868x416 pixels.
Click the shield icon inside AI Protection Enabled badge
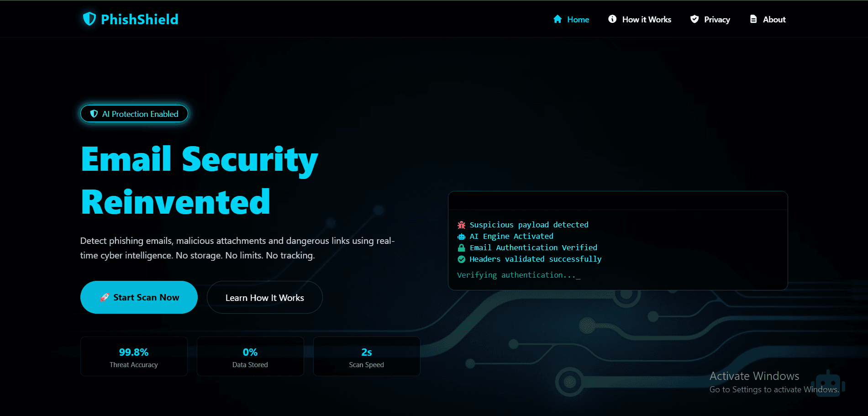click(x=94, y=114)
